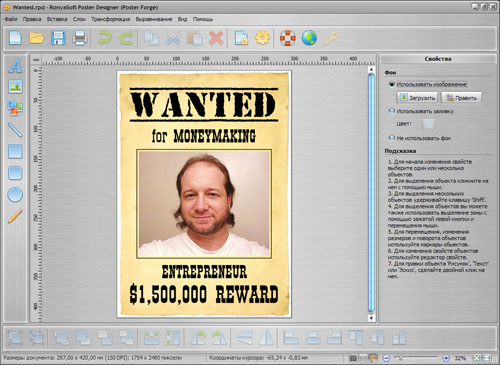The height and width of the screenshot is (365, 500).
Task: Select the Ellipse shape tool
Action: [x=15, y=195]
